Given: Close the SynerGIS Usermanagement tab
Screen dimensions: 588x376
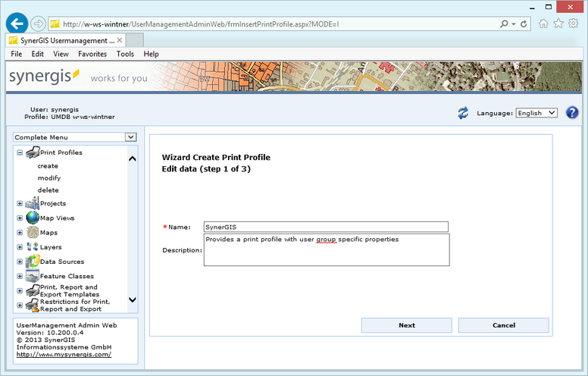Looking at the screenshot, I should coord(119,40).
